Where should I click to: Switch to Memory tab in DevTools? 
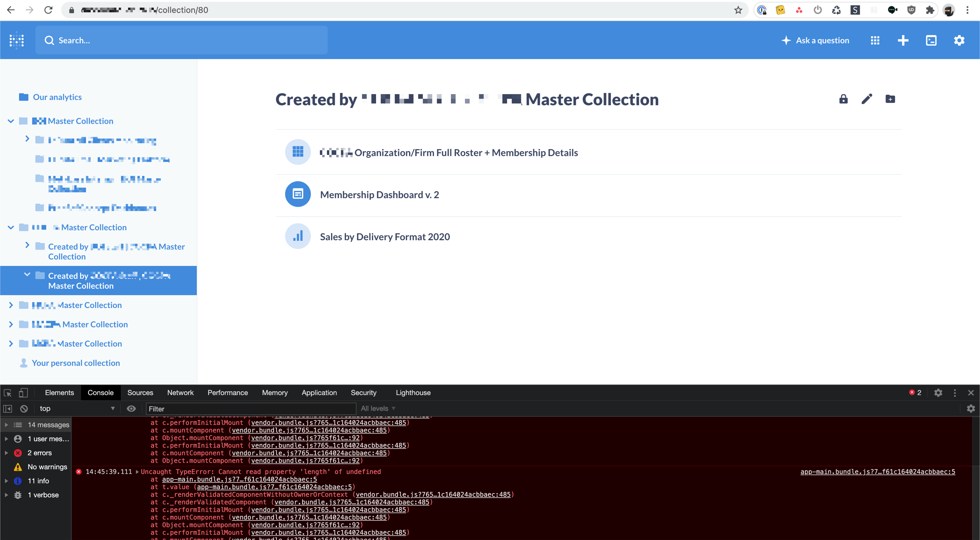tap(275, 392)
